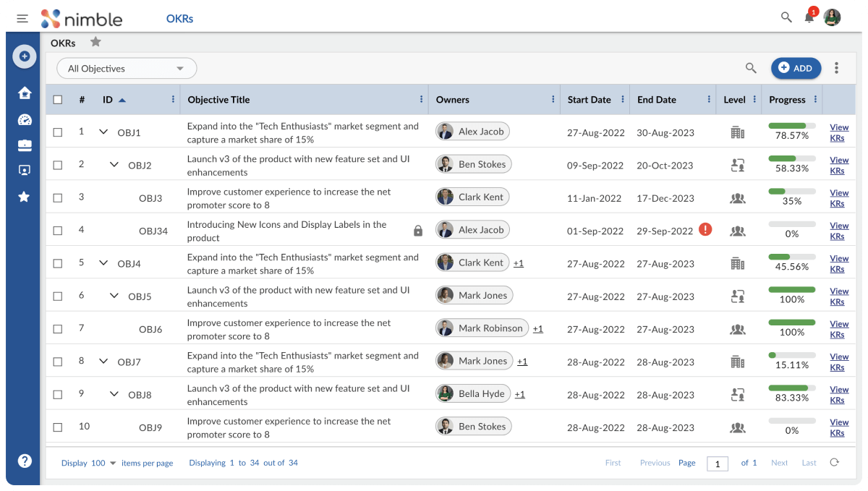Select all objectives via the header checkbox

point(58,100)
